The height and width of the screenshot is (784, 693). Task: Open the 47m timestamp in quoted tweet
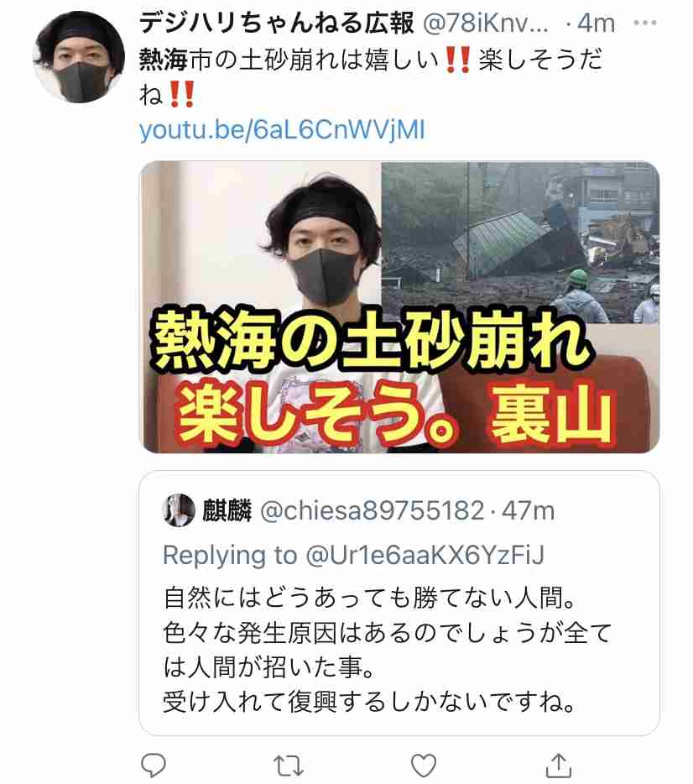pyautogui.click(x=528, y=510)
